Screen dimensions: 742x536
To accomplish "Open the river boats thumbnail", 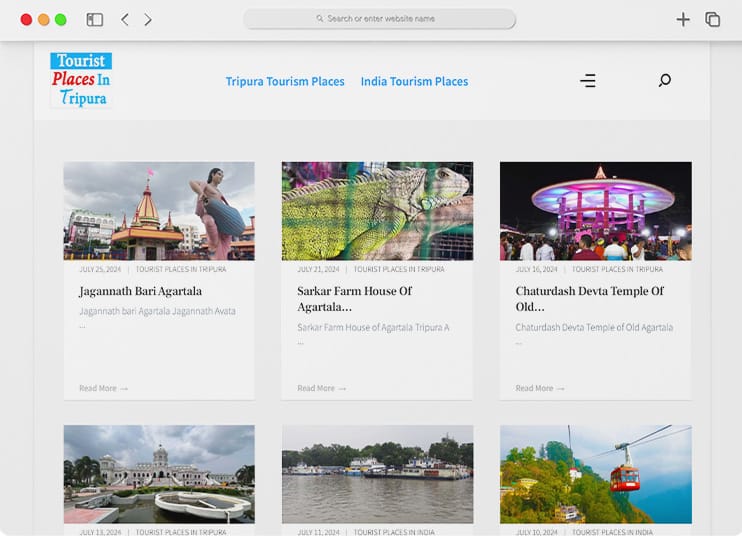I will [x=377, y=474].
